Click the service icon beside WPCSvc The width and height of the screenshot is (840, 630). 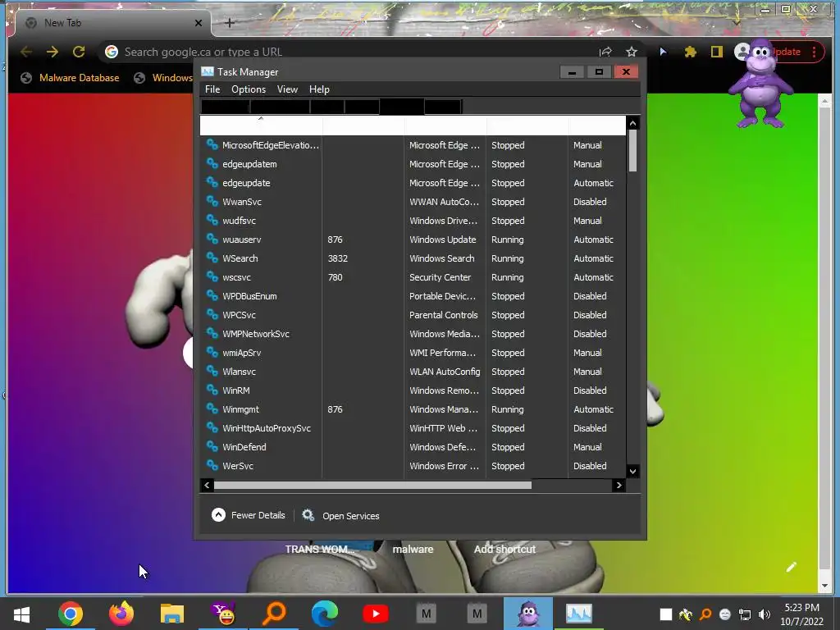tap(212, 314)
